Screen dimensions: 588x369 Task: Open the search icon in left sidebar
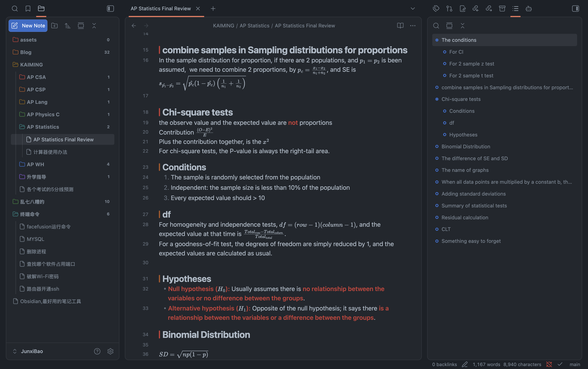(15, 9)
